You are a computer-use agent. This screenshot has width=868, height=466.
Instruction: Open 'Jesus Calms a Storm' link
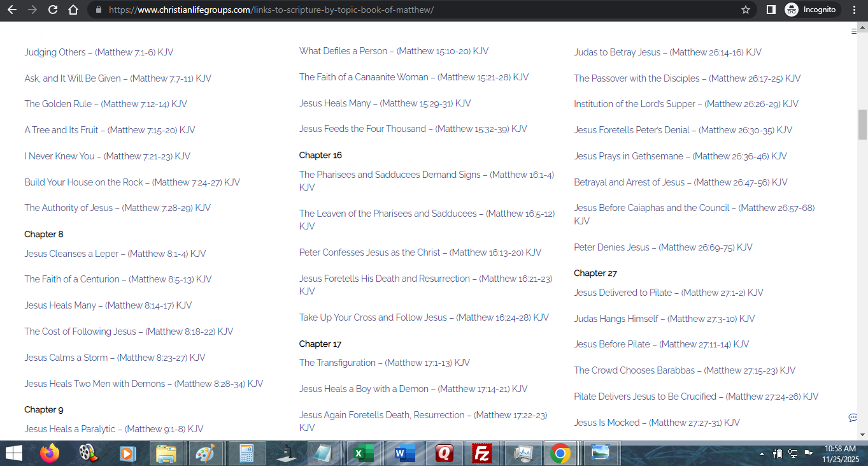point(115,358)
